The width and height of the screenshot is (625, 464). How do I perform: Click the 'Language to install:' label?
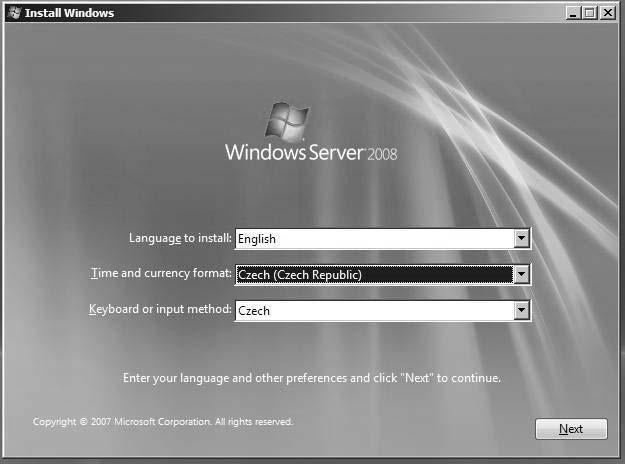180,238
